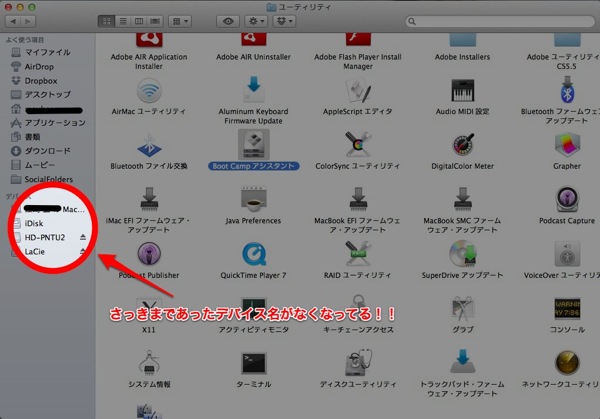Screen dimensions: 600x419
Task: Select Aluminum Keyboard Firmware Update
Action: (253, 89)
